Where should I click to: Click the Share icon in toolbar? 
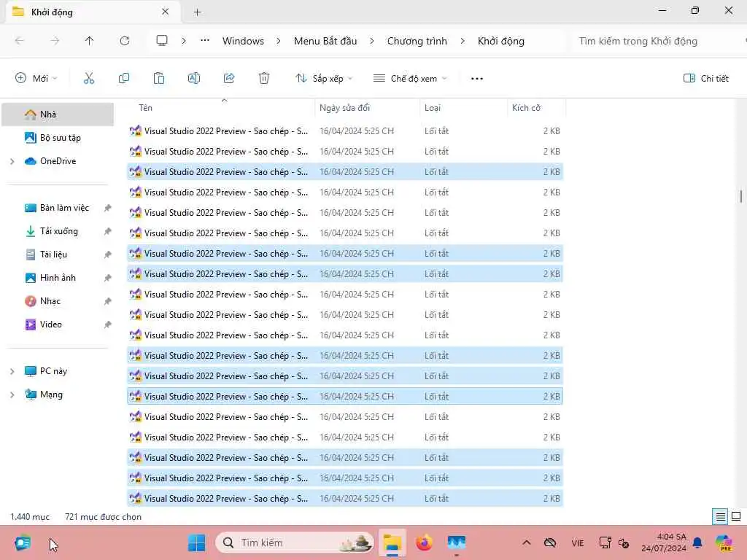229,78
